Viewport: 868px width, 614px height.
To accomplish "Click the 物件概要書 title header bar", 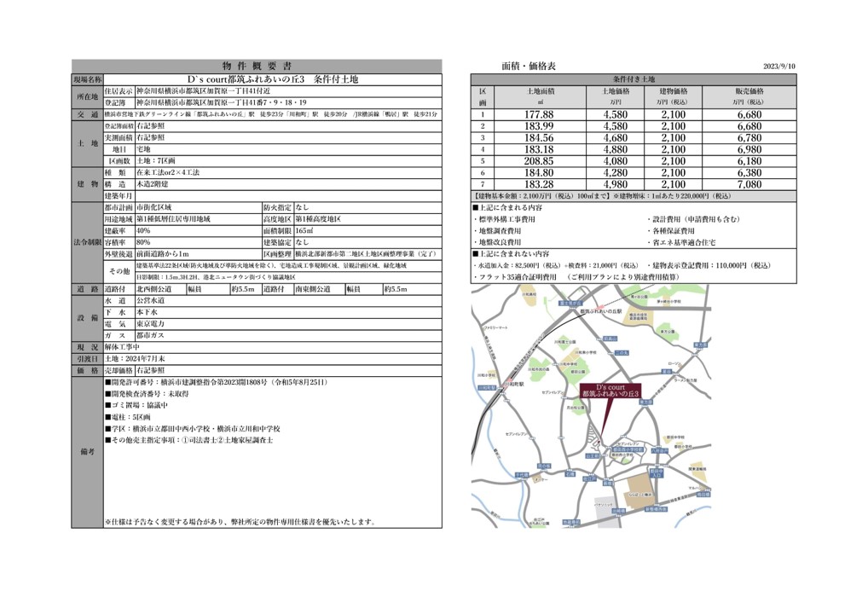I will pyautogui.click(x=257, y=66).
